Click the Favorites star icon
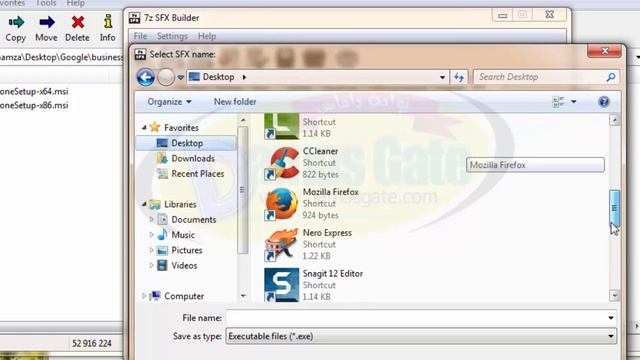The width and height of the screenshot is (640, 360). coord(155,127)
